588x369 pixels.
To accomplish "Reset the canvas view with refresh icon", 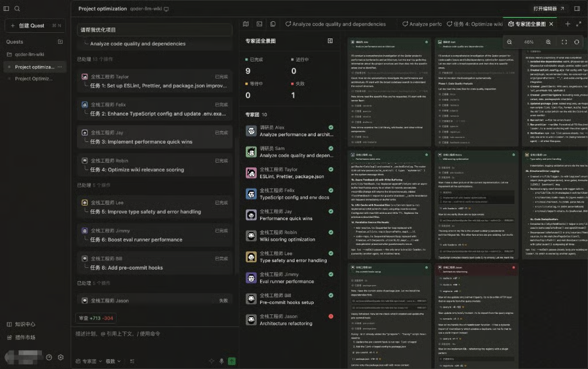I will click(577, 42).
